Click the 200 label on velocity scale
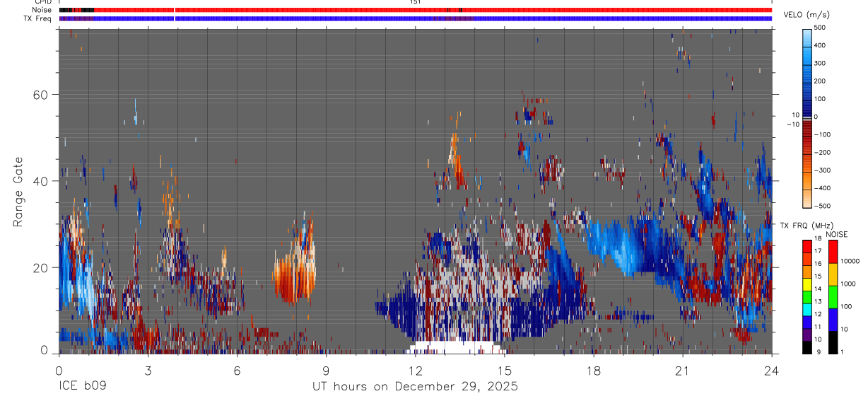 click(820, 81)
